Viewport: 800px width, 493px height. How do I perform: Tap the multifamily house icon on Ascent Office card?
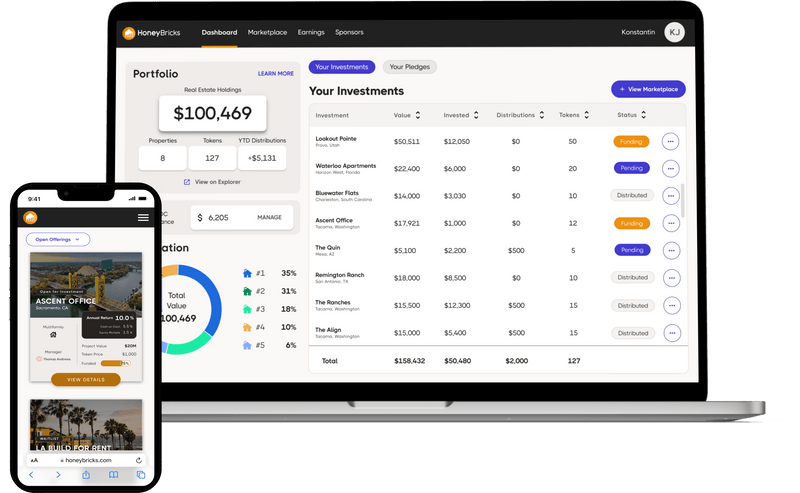[x=53, y=335]
